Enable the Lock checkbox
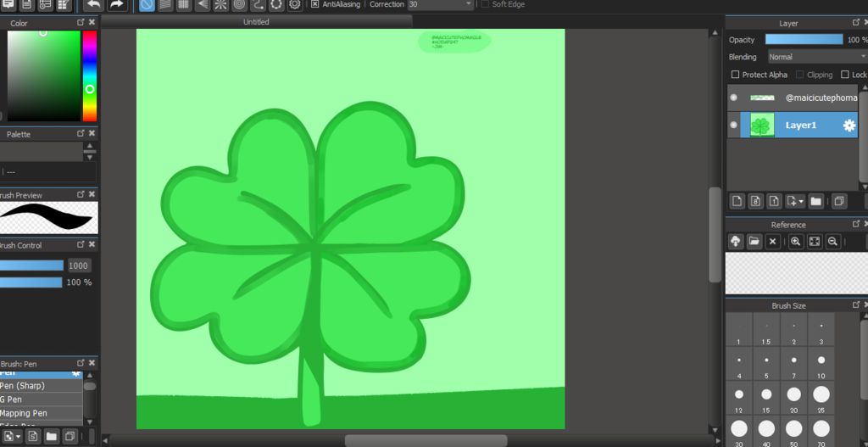The image size is (868, 447). point(845,75)
